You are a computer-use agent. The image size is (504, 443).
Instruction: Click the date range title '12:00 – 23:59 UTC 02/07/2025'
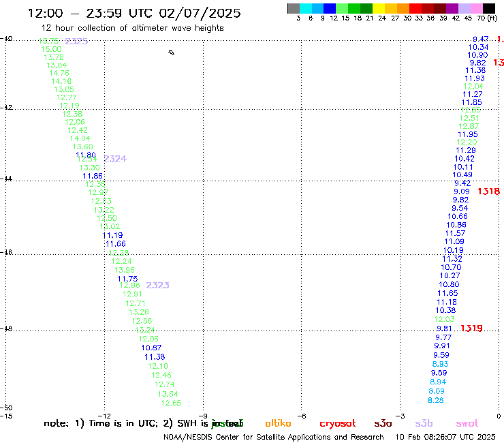pyautogui.click(x=134, y=13)
